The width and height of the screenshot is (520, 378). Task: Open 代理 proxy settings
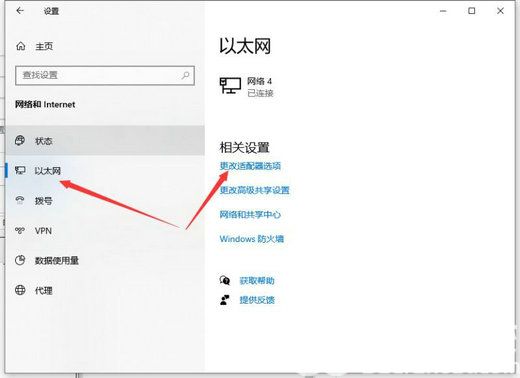[x=105, y=290]
